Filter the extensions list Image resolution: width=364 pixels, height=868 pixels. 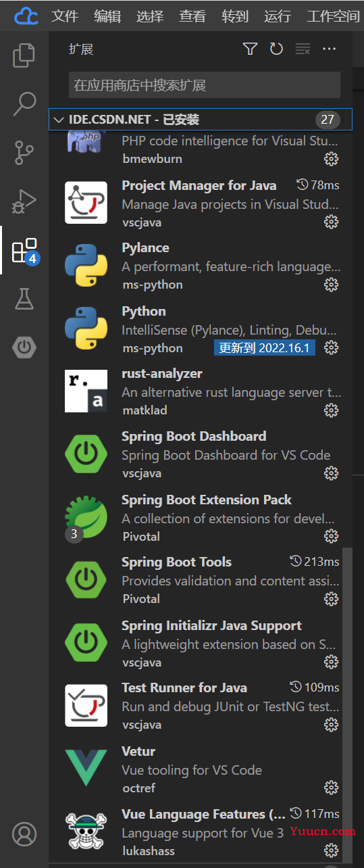coord(250,49)
